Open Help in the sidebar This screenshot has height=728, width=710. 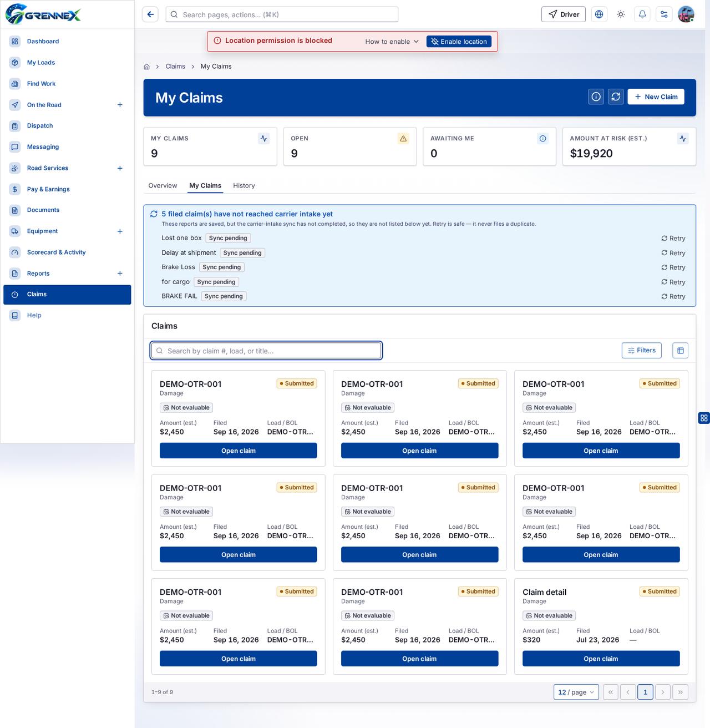(67, 316)
